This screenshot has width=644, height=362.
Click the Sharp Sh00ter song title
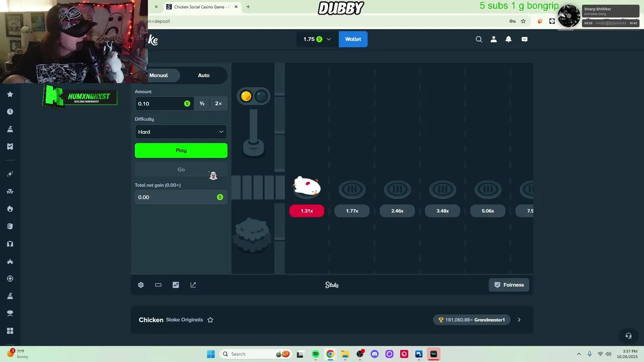pyautogui.click(x=597, y=9)
